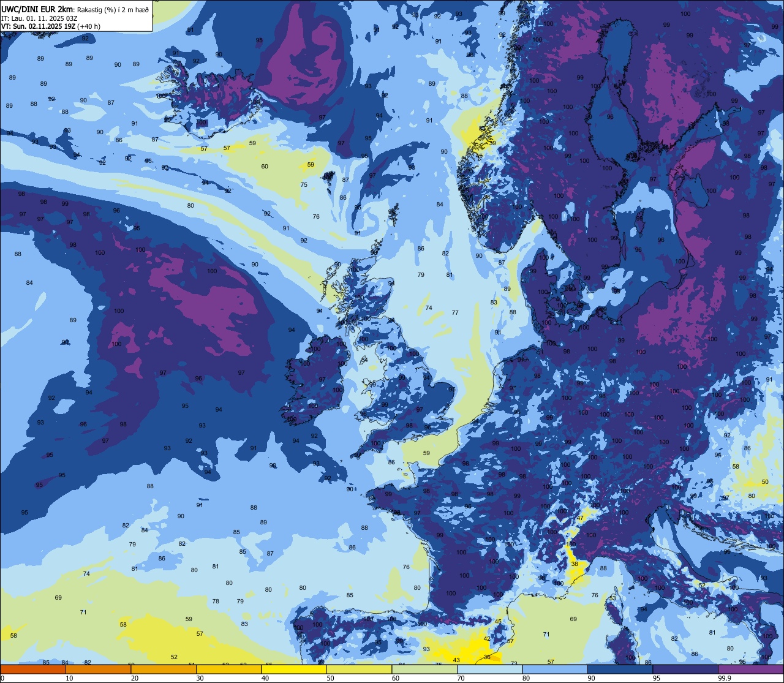Click the '36' humidity value on the map
Image resolution: width=784 pixels, height=683 pixels.
[487, 657]
